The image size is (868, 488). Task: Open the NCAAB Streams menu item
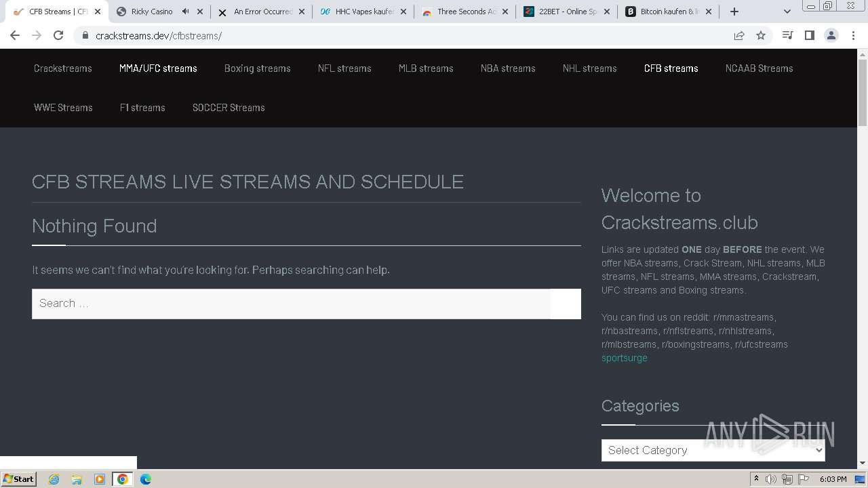point(759,68)
